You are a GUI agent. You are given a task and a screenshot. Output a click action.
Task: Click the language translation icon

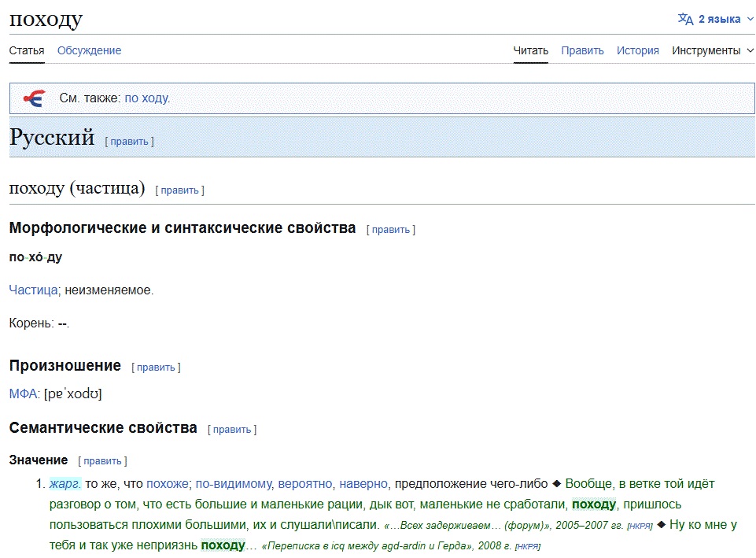click(685, 19)
